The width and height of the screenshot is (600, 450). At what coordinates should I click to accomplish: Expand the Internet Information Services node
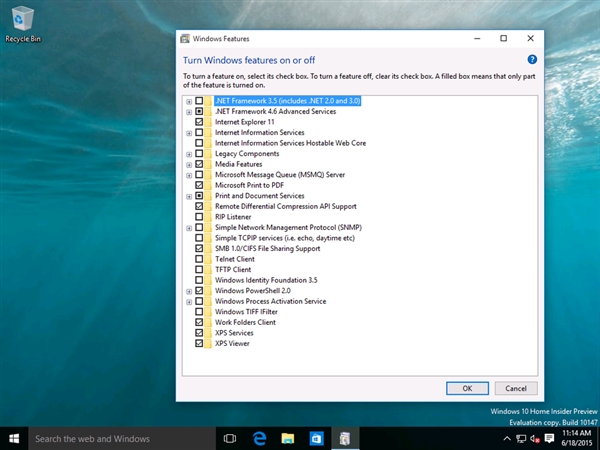[x=189, y=133]
